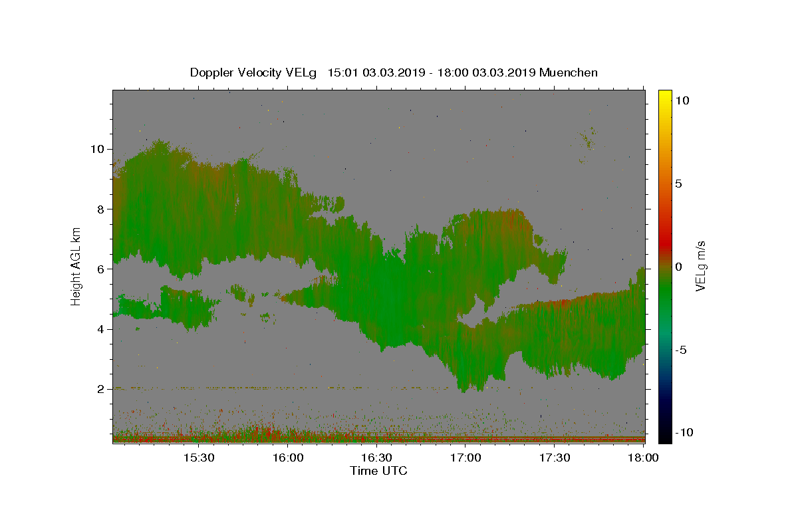Click the height axis label 6
This screenshot has height=532, width=798.
click(x=102, y=269)
